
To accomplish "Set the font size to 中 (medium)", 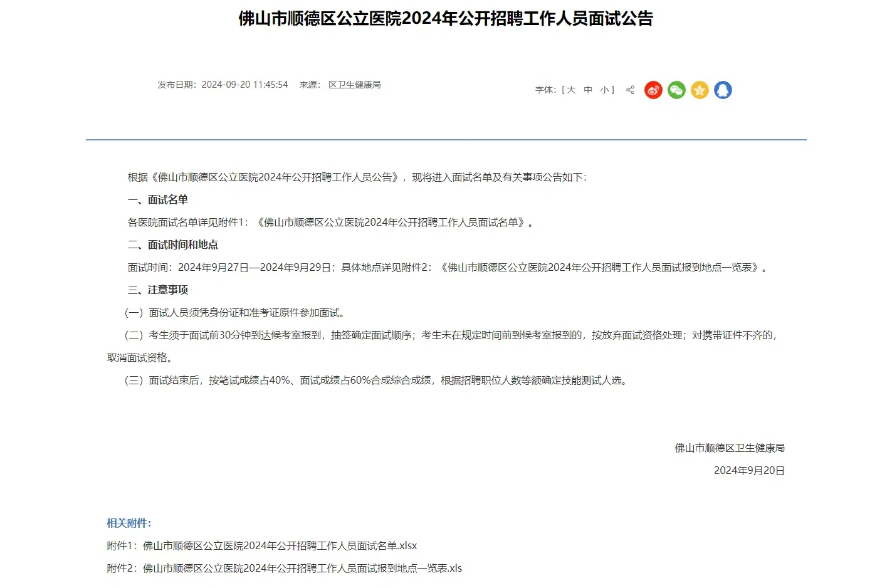I will coord(587,90).
